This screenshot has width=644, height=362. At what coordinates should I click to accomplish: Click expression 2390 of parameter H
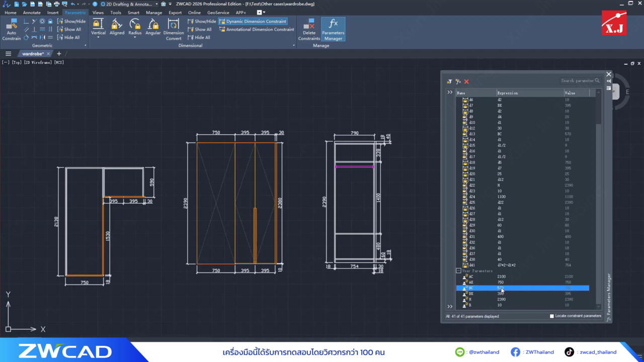point(502,300)
